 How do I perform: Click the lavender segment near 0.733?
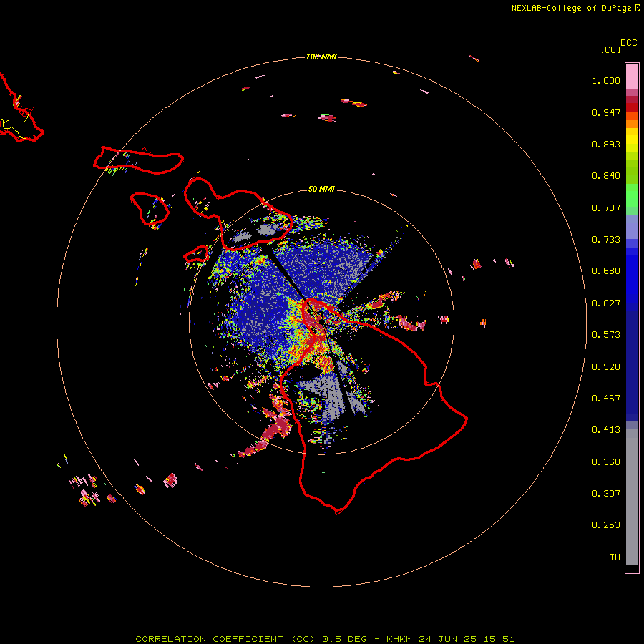coord(632,227)
